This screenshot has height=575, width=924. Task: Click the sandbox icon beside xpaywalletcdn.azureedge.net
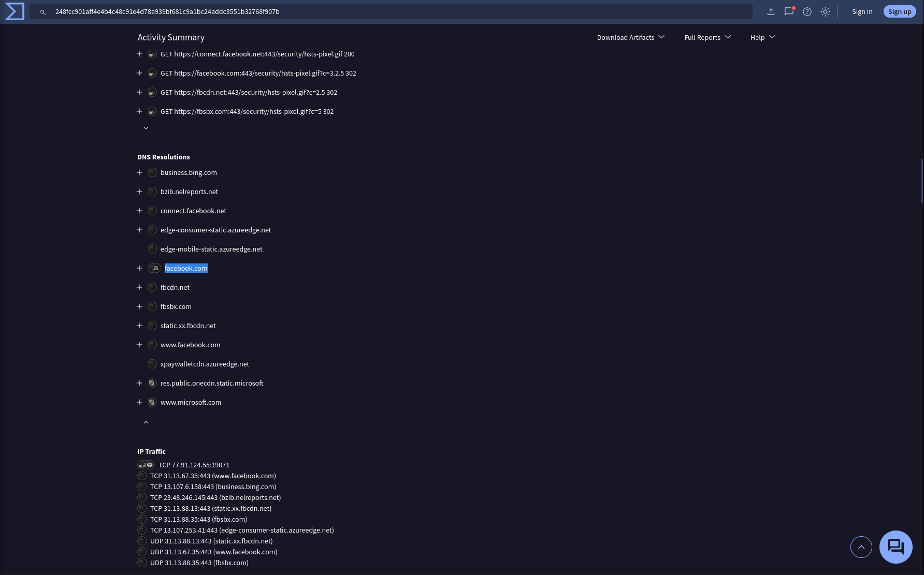(x=152, y=364)
